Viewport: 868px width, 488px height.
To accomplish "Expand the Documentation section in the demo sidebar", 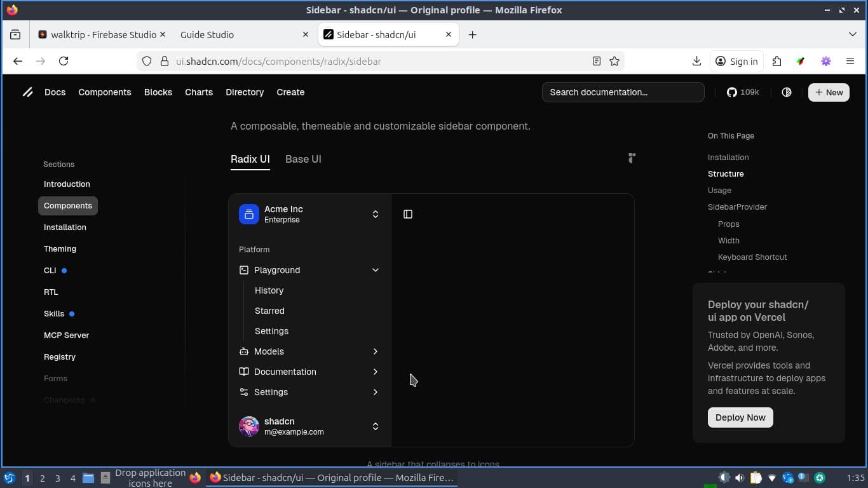I will 310,372.
